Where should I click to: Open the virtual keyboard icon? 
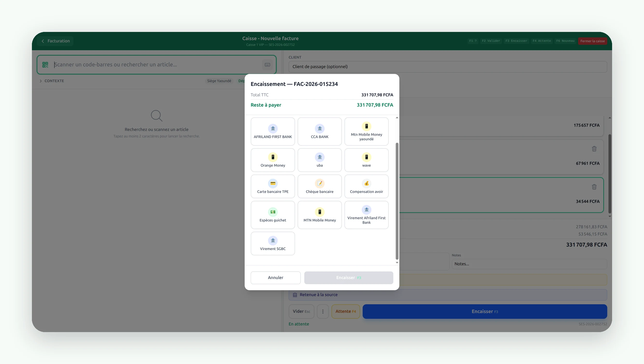267,65
